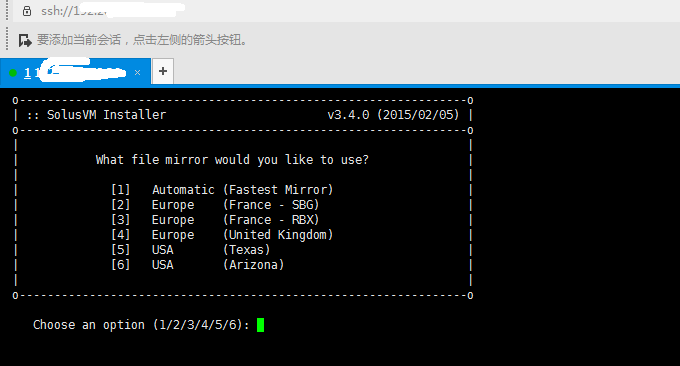Click option [3] Europe (France - RBX)
This screenshot has height=366, width=680.
215,220
